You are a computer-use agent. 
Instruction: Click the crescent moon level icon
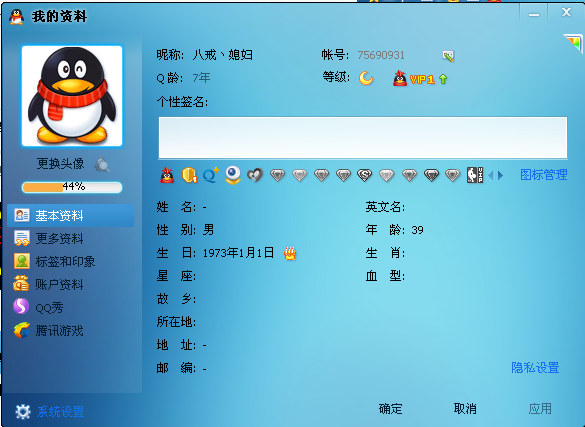point(366,78)
